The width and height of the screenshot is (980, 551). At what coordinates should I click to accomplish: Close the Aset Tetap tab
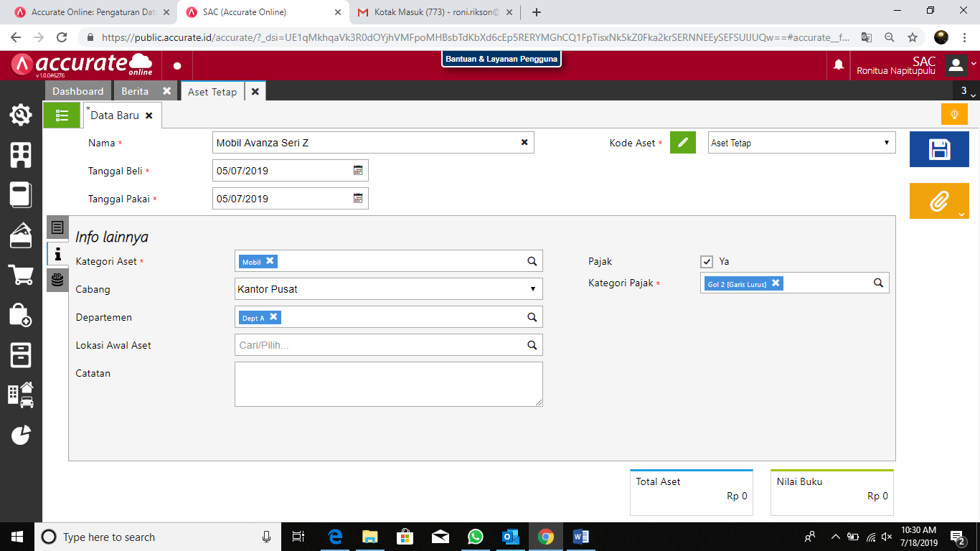pos(255,92)
